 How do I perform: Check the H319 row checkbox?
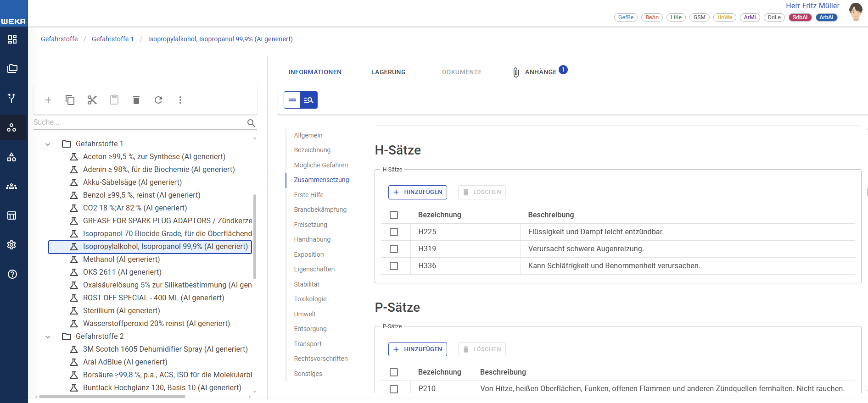pos(394,249)
